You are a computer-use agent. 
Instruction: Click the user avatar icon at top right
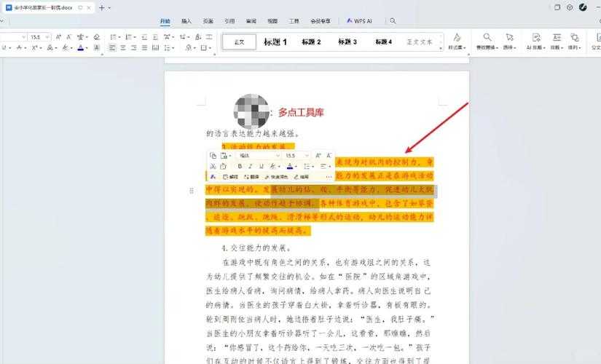(x=583, y=7)
